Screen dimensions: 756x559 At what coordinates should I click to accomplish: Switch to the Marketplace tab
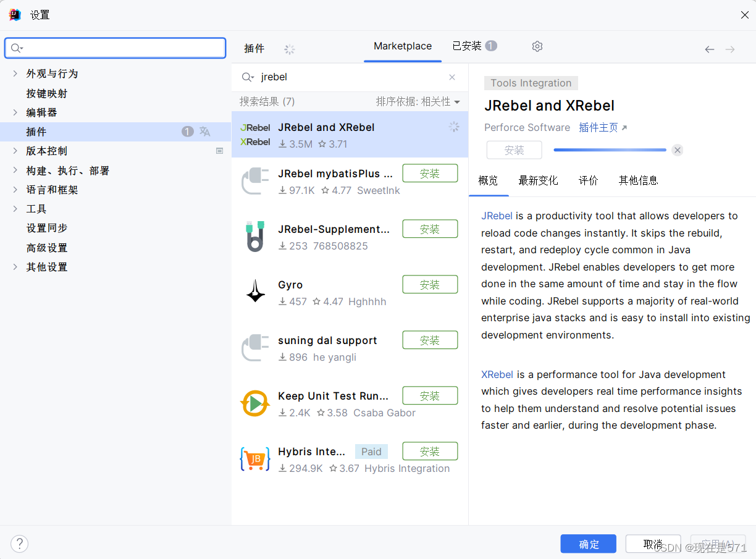point(403,46)
